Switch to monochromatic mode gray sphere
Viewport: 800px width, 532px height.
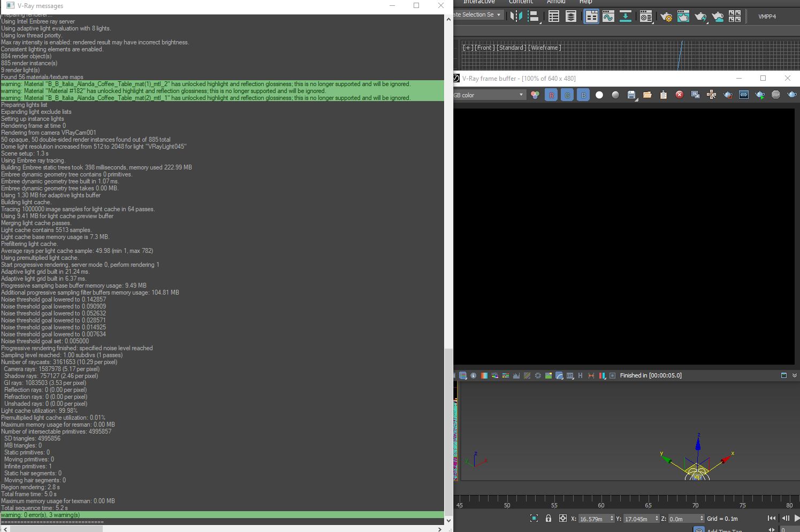coord(615,95)
